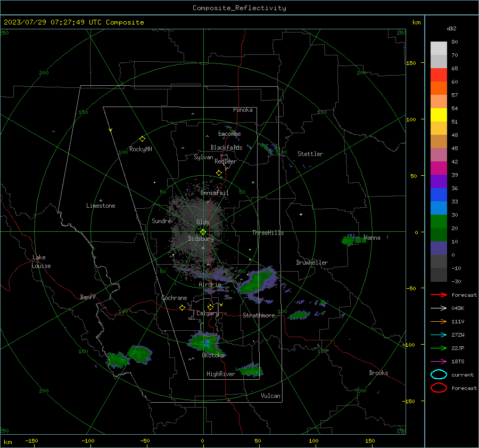Select the magenta swatch between 42 and 39 dBZ

coord(439,168)
